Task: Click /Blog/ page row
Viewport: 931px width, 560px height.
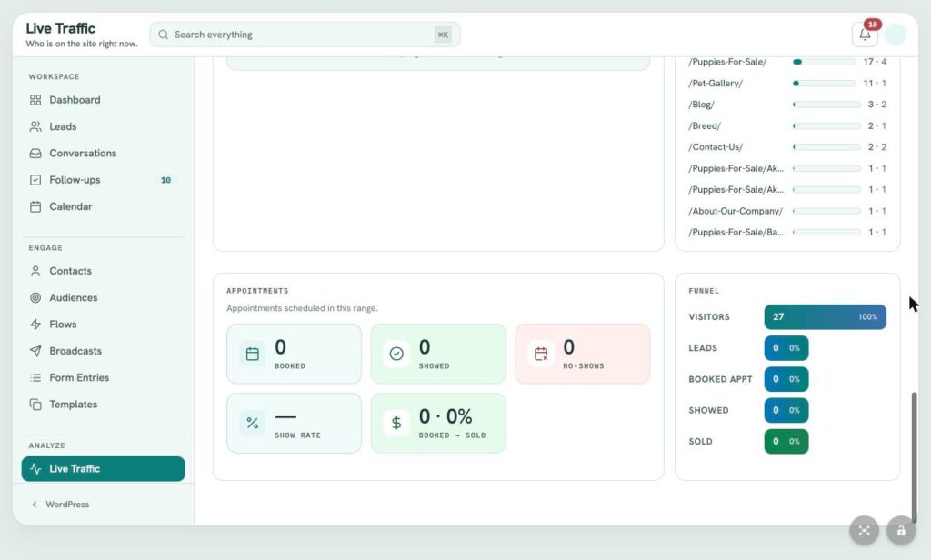Action: [787, 105]
